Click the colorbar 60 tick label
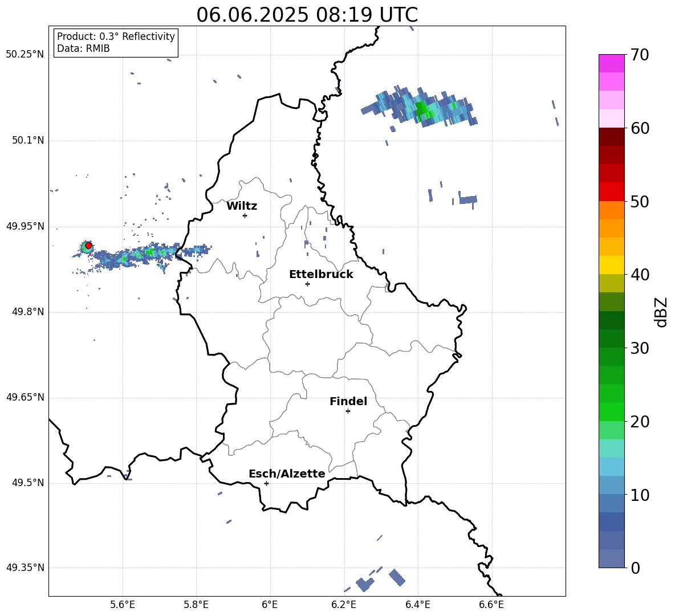 tap(640, 128)
